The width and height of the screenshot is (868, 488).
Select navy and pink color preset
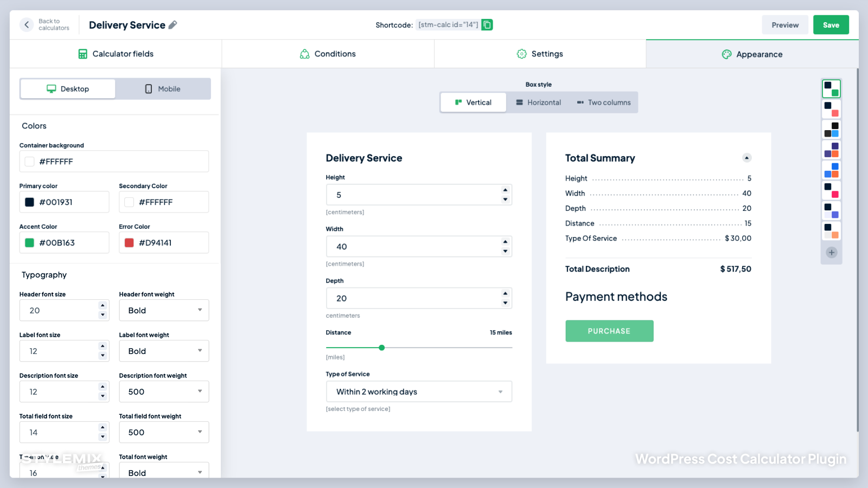click(x=831, y=190)
